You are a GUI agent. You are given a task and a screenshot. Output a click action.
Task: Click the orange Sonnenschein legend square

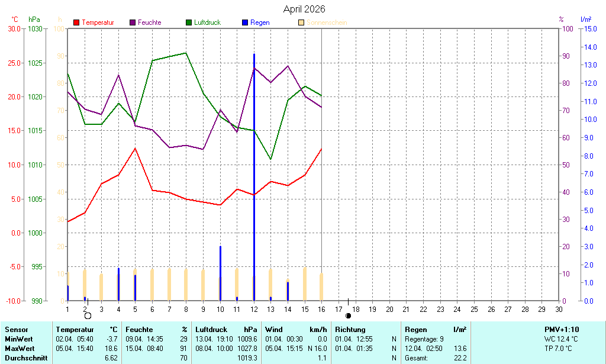click(x=301, y=22)
